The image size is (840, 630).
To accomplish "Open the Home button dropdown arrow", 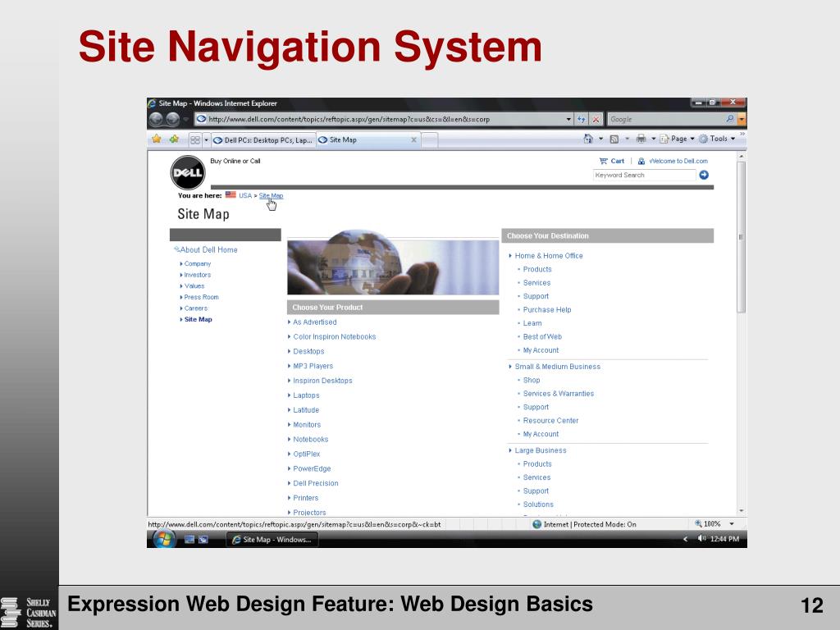I will coord(600,139).
